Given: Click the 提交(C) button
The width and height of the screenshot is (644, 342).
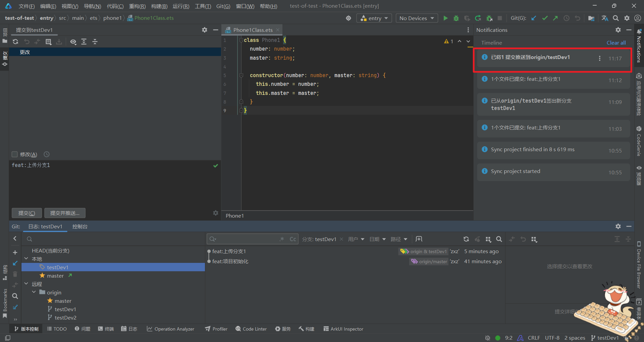Looking at the screenshot, I should (27, 213).
